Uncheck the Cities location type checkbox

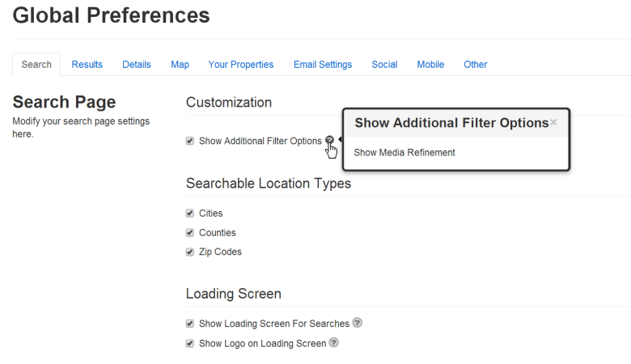[x=190, y=214]
